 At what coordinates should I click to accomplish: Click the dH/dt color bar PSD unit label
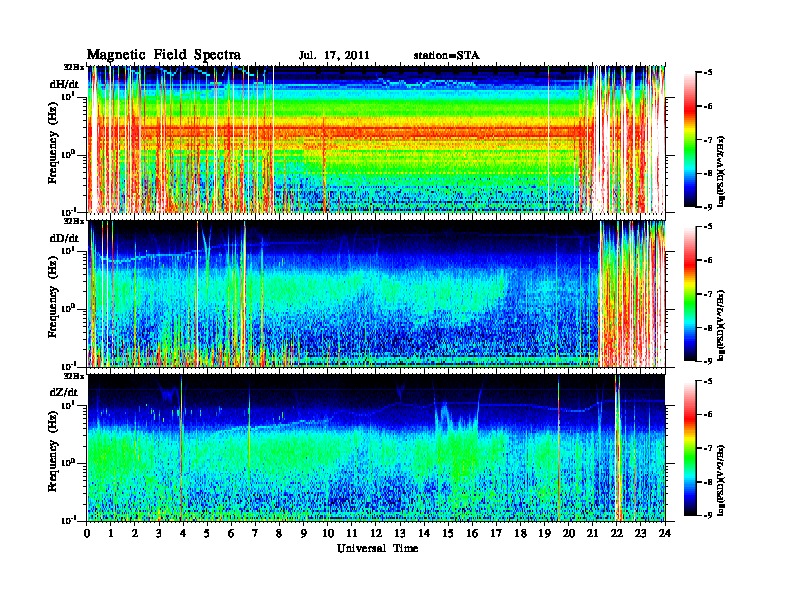(x=722, y=171)
